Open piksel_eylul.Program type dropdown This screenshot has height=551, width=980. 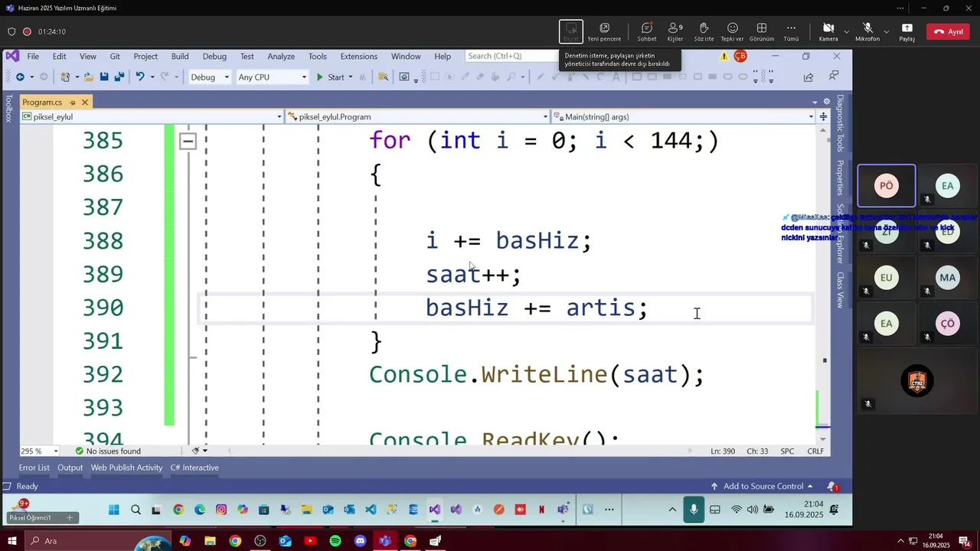click(418, 116)
